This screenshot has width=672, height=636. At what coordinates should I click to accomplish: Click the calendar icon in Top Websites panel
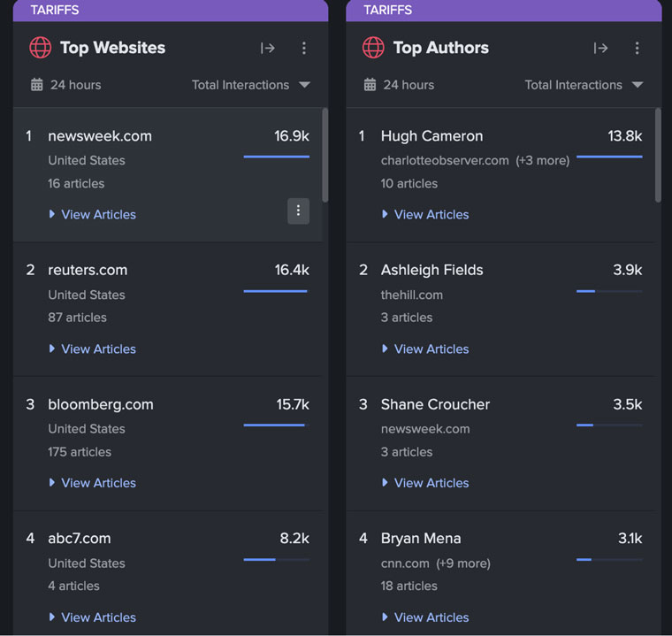click(37, 85)
